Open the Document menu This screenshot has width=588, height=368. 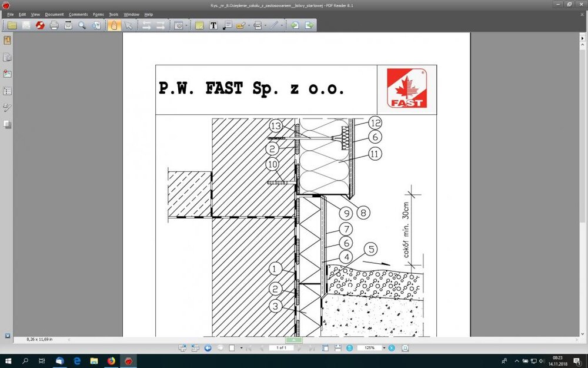click(54, 14)
